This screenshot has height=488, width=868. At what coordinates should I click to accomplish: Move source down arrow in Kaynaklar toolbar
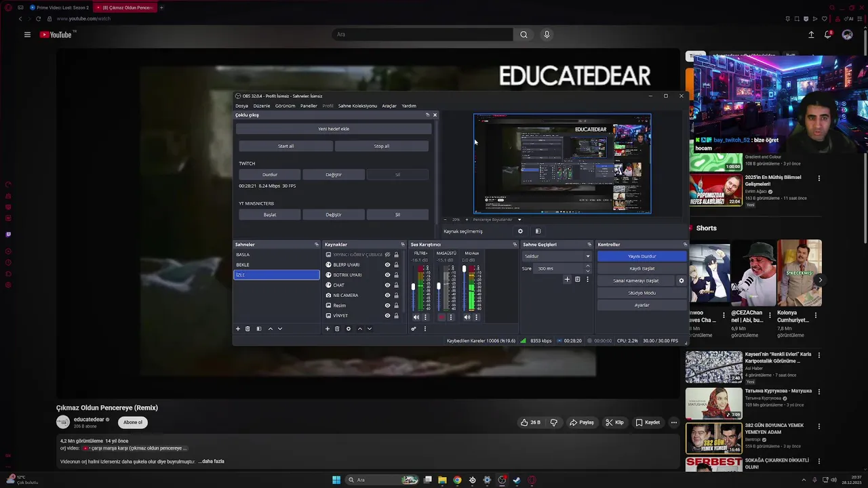(x=370, y=329)
